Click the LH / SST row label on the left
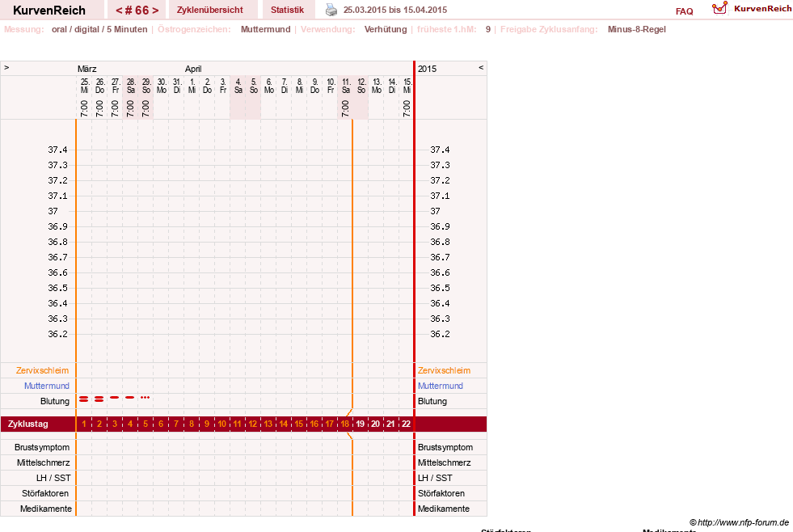The image size is (793, 532). 53,478
